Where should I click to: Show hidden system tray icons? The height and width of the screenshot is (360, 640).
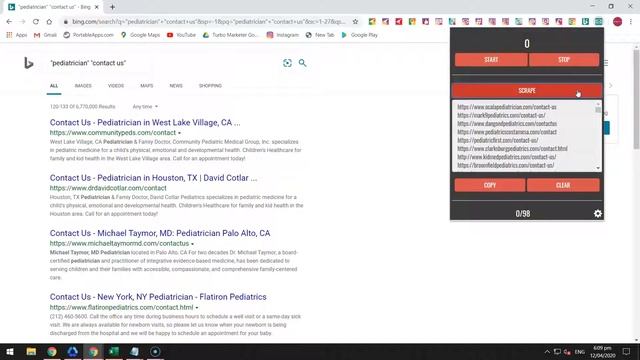pos(547,351)
